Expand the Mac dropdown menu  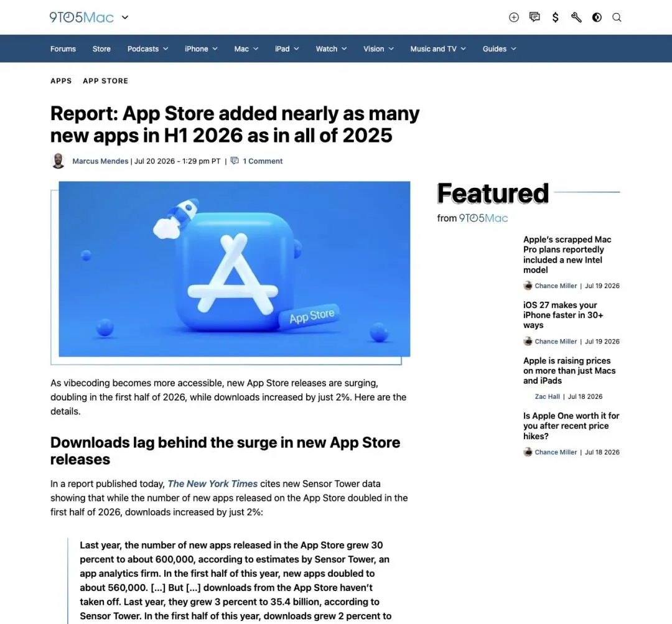coord(246,49)
